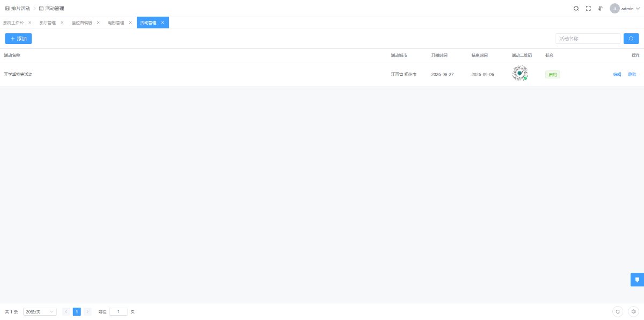Click the blue search button
The height and width of the screenshot is (320, 644).
(631, 39)
